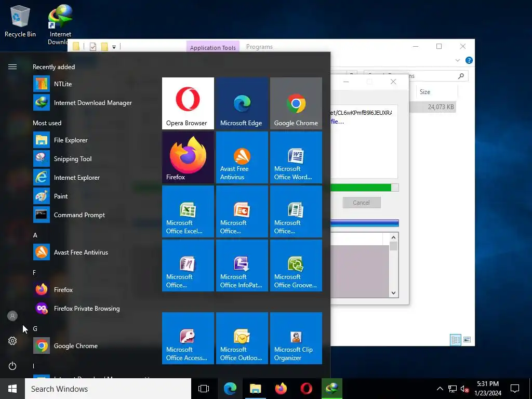This screenshot has width=532, height=399.
Task: Open the user account icon
Action: tap(12, 316)
